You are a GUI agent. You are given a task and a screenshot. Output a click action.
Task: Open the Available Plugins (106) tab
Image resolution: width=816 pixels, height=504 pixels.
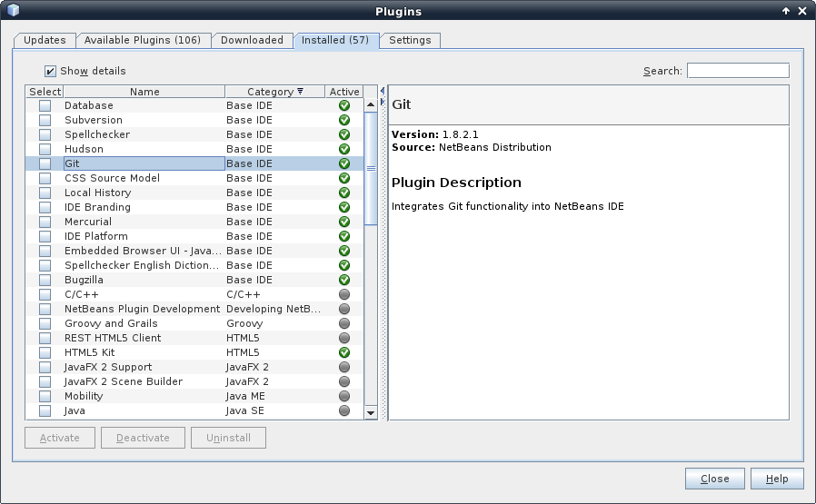click(x=143, y=40)
